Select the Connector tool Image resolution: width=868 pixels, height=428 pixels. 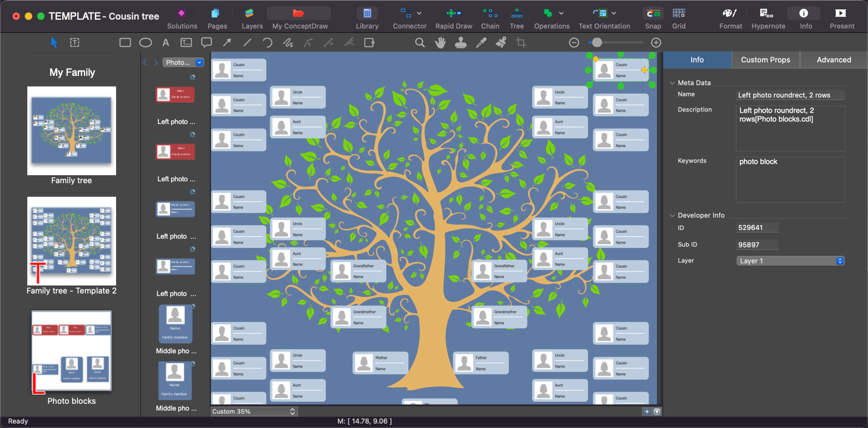[406, 13]
